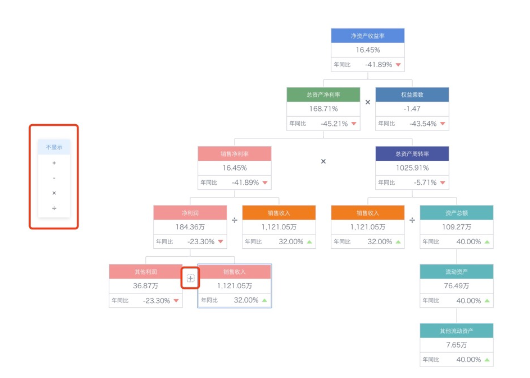Click red down arrow in 权益乘数 node

point(443,124)
